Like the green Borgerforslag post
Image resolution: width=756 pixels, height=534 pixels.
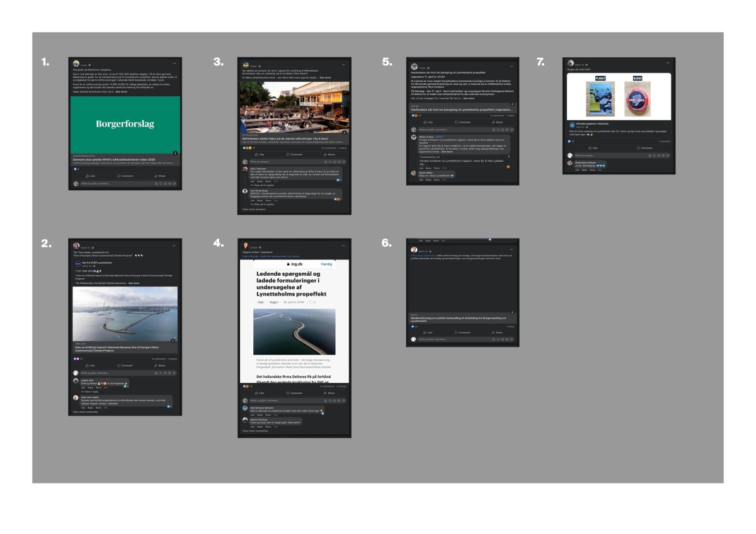[x=91, y=176]
